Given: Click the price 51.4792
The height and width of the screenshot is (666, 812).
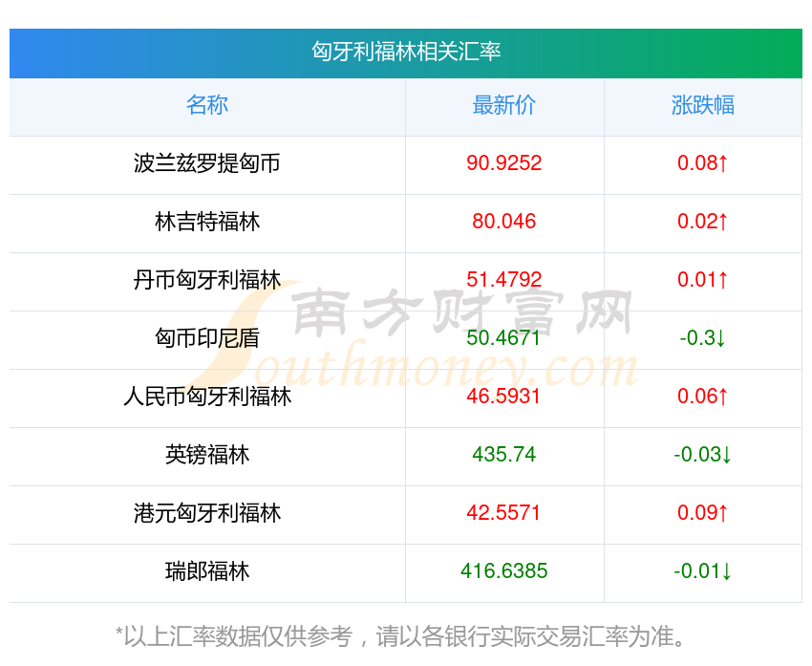Looking at the screenshot, I should pos(503,280).
